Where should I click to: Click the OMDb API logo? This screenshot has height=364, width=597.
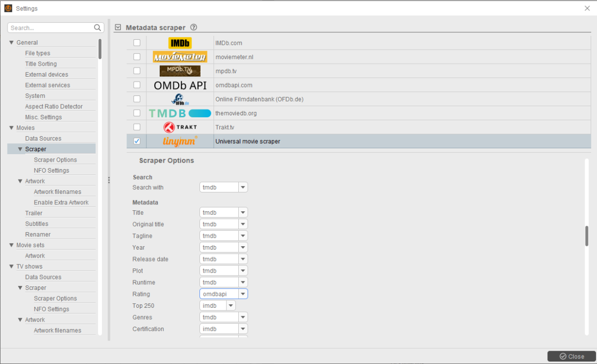[180, 85]
